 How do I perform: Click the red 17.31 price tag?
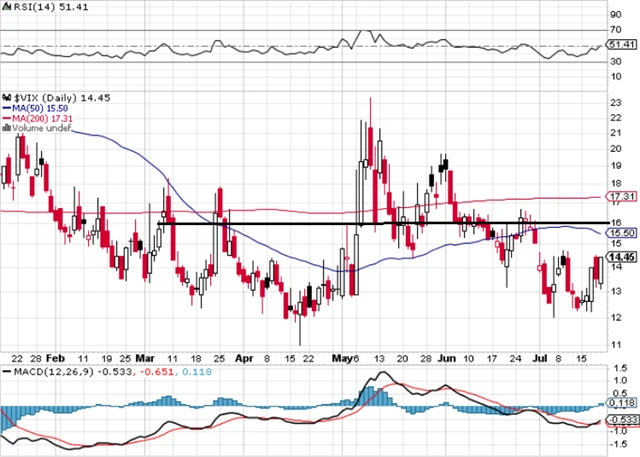pyautogui.click(x=620, y=197)
